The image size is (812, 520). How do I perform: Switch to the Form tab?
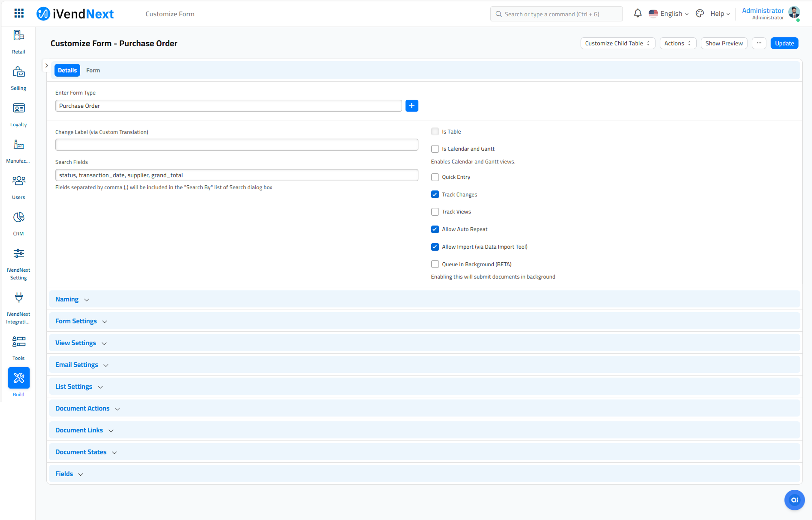(93, 70)
